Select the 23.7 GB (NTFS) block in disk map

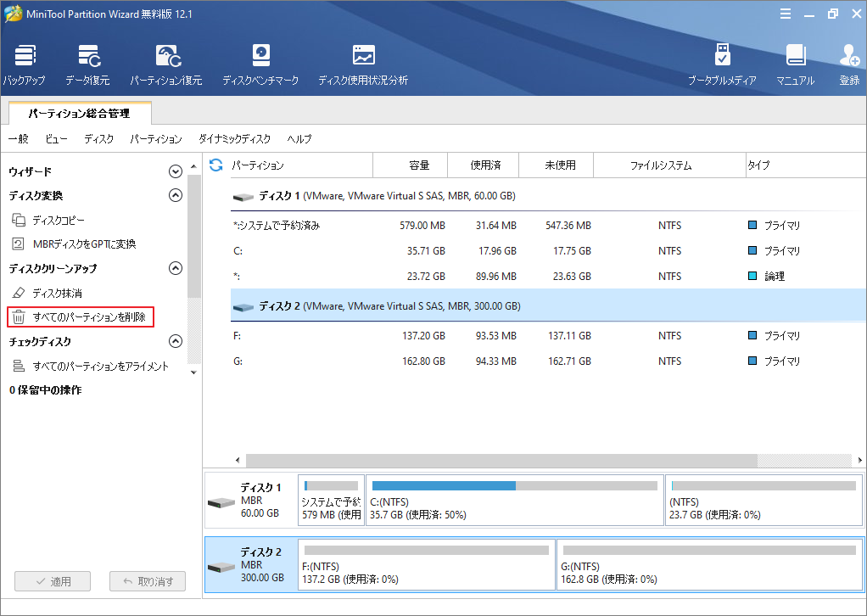click(x=764, y=500)
